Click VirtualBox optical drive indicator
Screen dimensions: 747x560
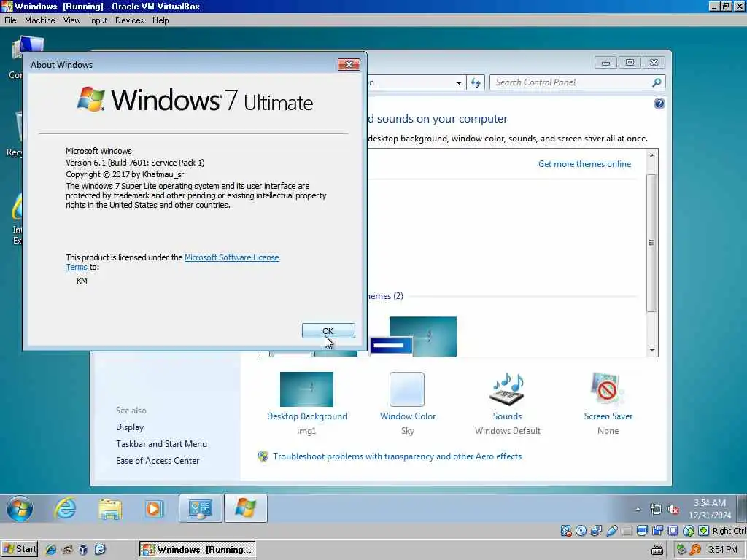[581, 531]
